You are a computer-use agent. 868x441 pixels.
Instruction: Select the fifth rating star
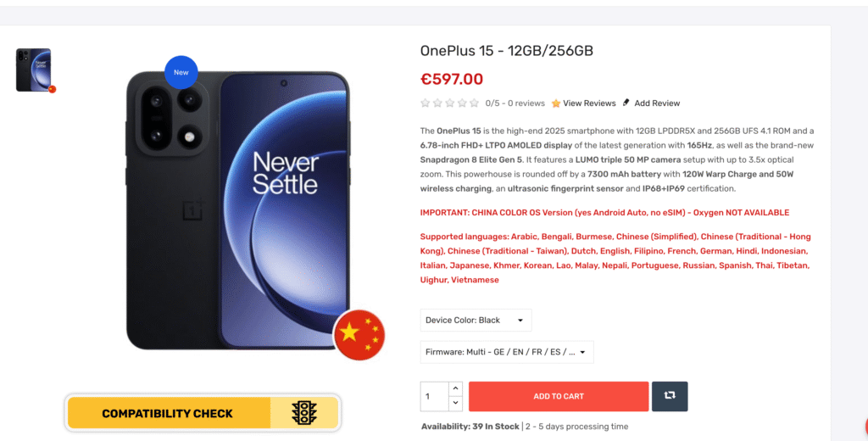tap(474, 103)
